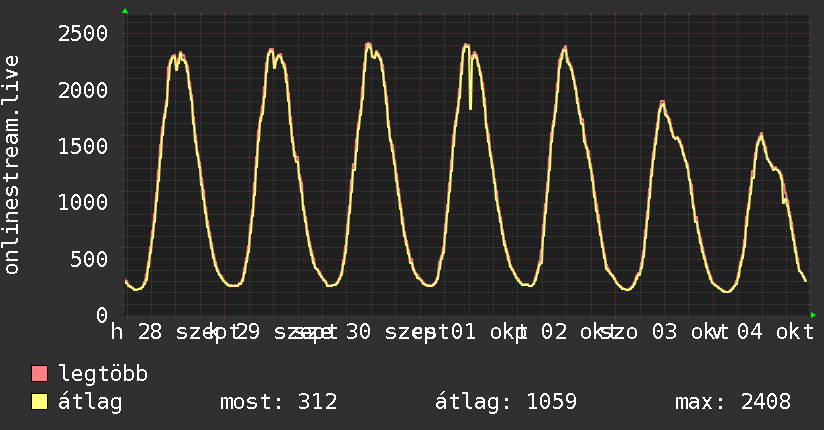Click the átlag: 1059 statistic value
The height and width of the screenshot is (430, 824).
(506, 402)
